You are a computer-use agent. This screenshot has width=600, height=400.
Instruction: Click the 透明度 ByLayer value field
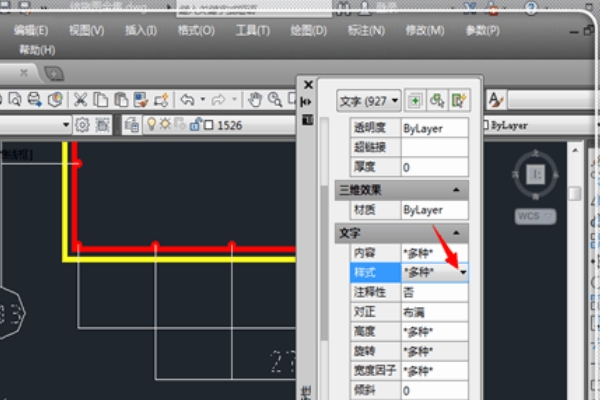click(434, 128)
